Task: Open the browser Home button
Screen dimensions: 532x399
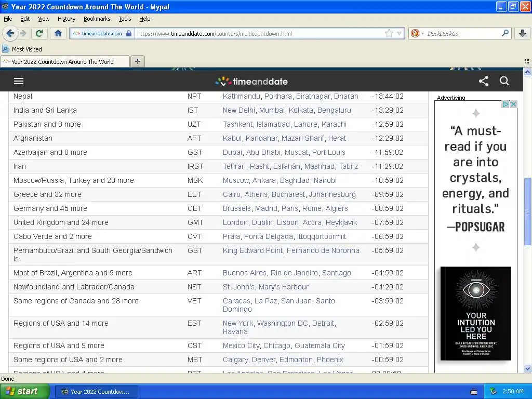Action: 58,33
